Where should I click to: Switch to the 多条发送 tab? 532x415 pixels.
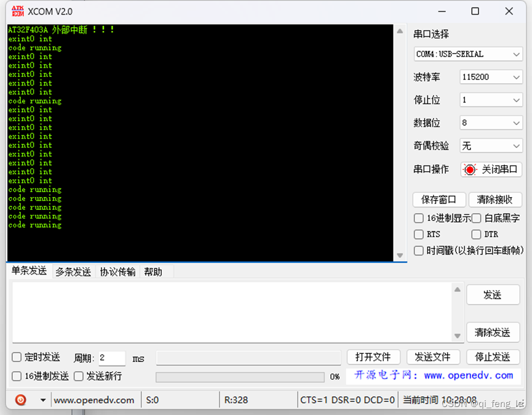point(72,271)
